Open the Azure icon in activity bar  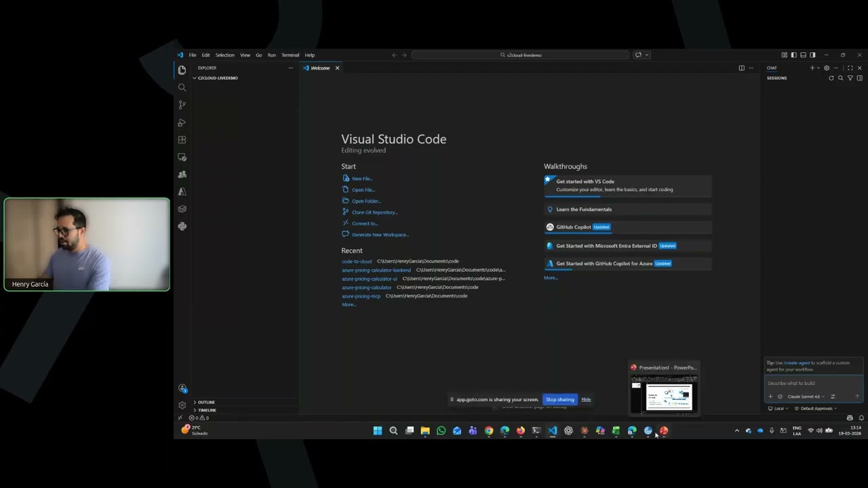pyautogui.click(x=182, y=192)
